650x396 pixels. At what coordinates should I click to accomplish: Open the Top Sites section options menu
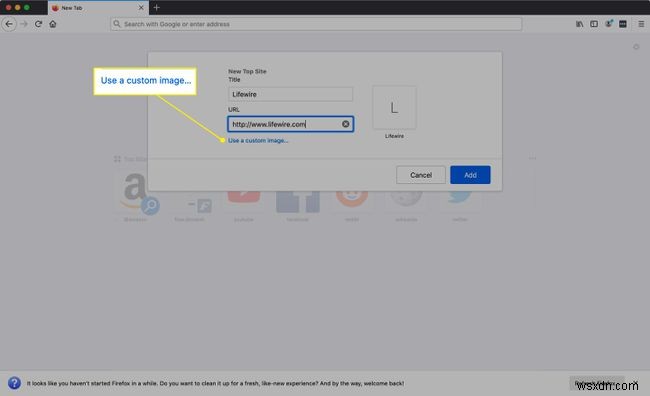[532, 158]
